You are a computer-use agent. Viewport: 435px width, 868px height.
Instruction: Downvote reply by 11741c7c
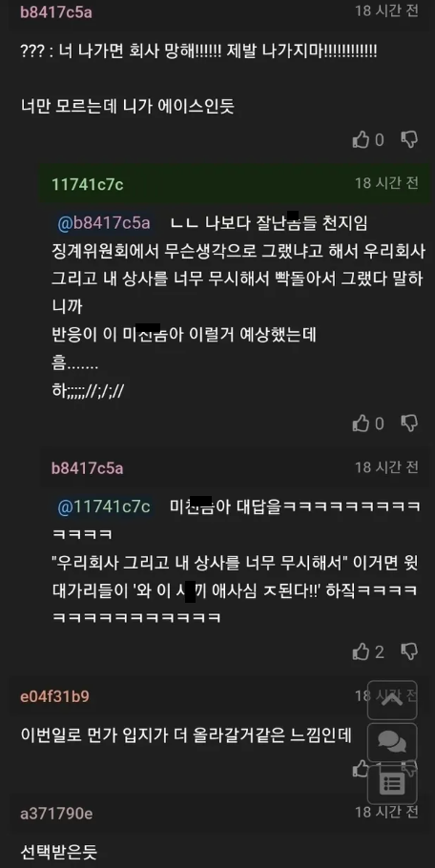click(x=409, y=424)
